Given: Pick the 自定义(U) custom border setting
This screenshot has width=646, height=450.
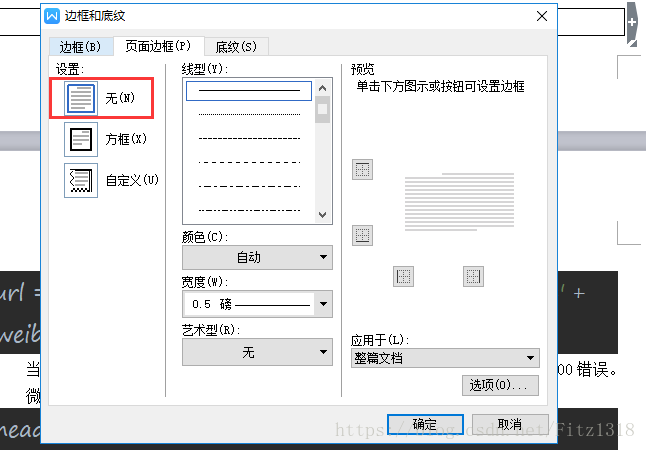Looking at the screenshot, I should click(x=81, y=180).
